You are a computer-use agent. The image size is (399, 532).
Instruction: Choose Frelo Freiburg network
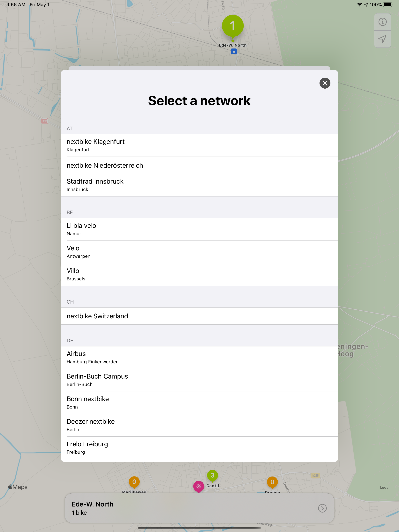[199, 448]
